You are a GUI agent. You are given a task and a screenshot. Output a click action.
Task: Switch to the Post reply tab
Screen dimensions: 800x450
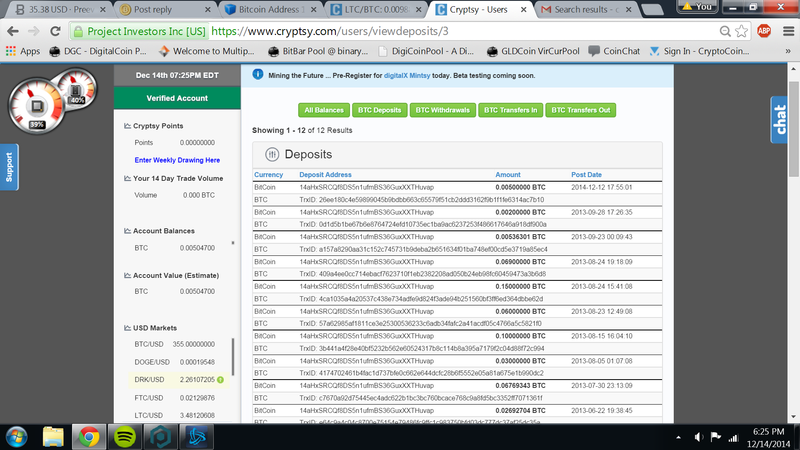click(165, 9)
